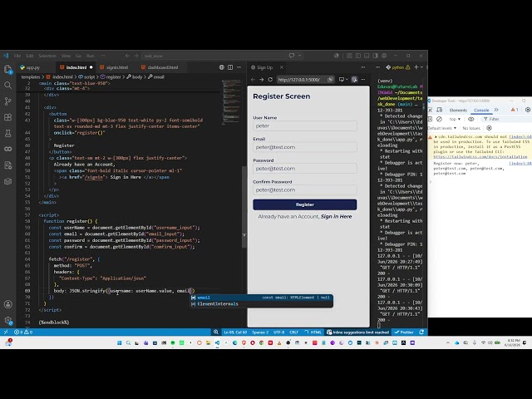Click 'Spaces: 2' indentation in status bar
The image size is (532, 399).
pos(260,332)
